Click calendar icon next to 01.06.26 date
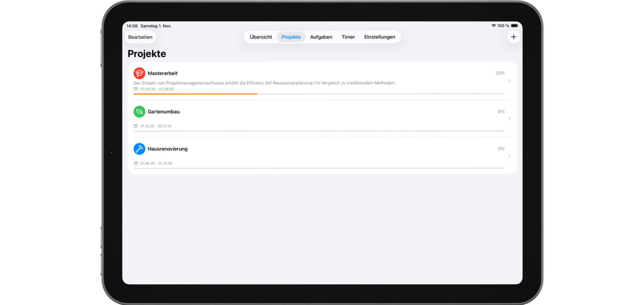644x305 pixels. tap(136, 163)
